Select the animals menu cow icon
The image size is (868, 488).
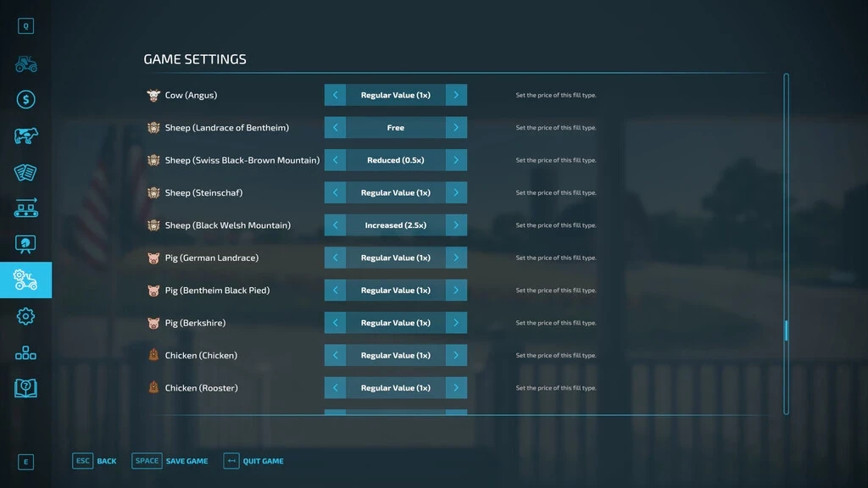tap(25, 134)
